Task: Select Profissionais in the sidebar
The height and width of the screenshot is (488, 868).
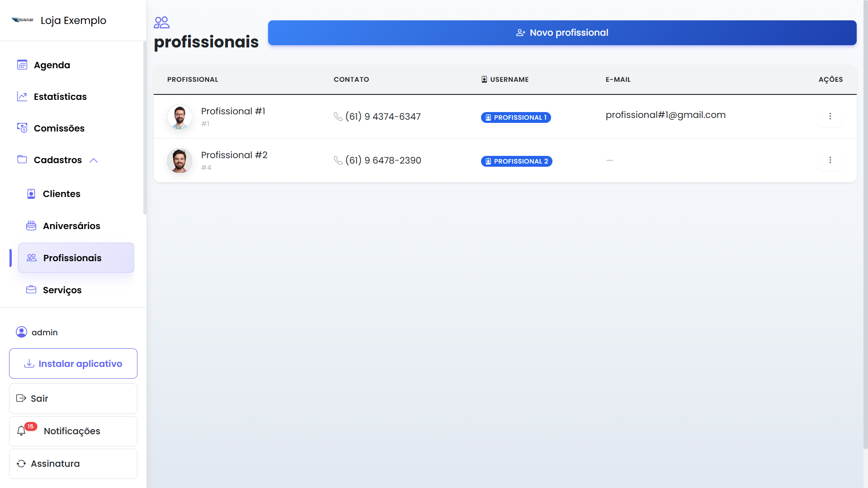Action: click(x=76, y=258)
